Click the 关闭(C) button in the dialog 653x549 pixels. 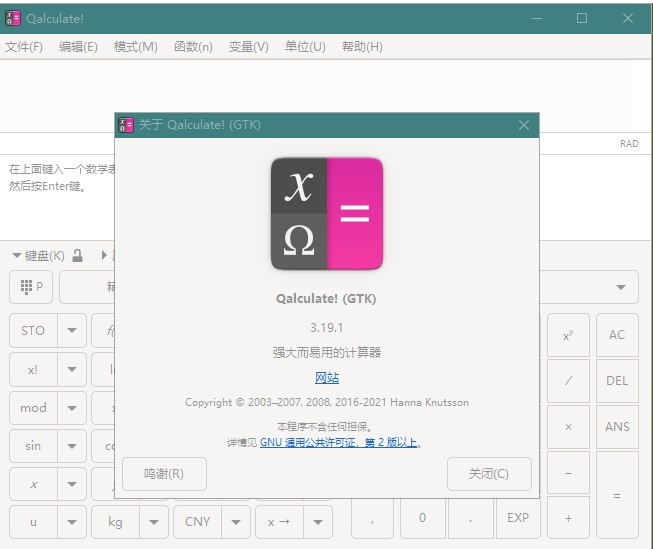(x=489, y=474)
